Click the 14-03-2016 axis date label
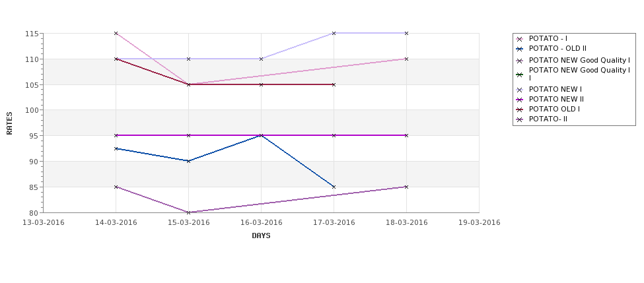Screen dimensions: 644x283 pos(116,223)
